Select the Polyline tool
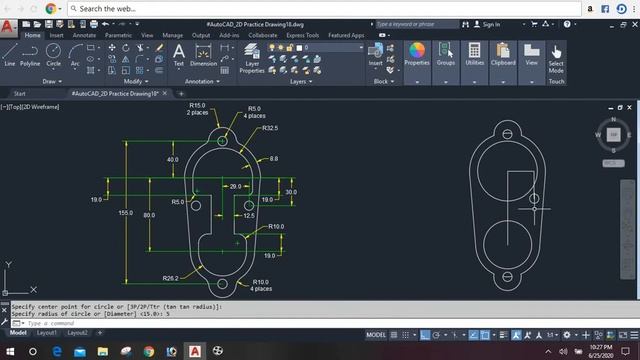Screen dimensions: 640x360 click(30, 55)
